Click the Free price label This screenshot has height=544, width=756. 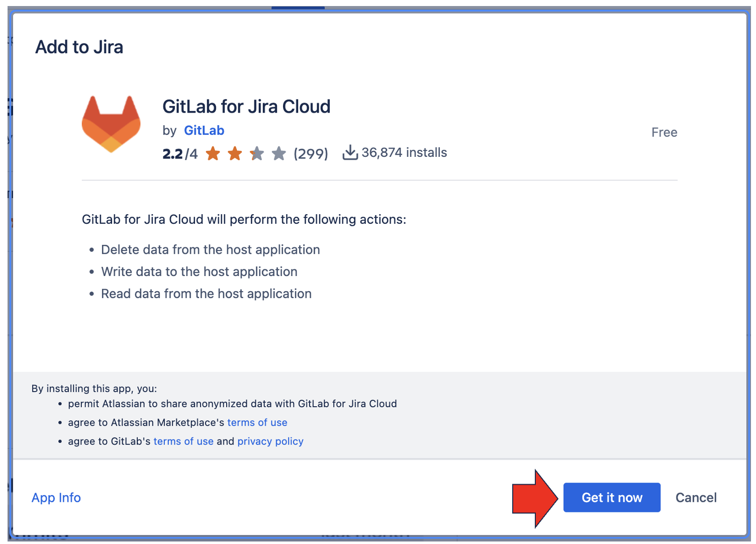tap(665, 132)
